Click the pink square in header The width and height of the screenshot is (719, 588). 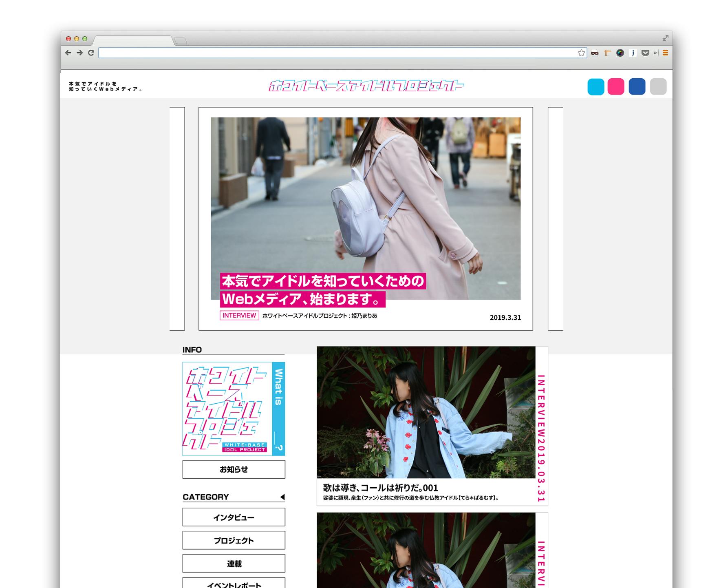(615, 87)
